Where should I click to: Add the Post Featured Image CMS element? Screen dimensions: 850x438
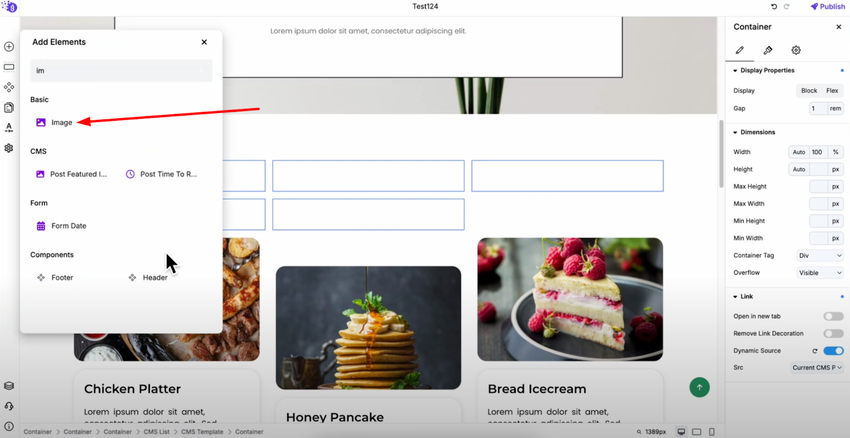click(71, 174)
